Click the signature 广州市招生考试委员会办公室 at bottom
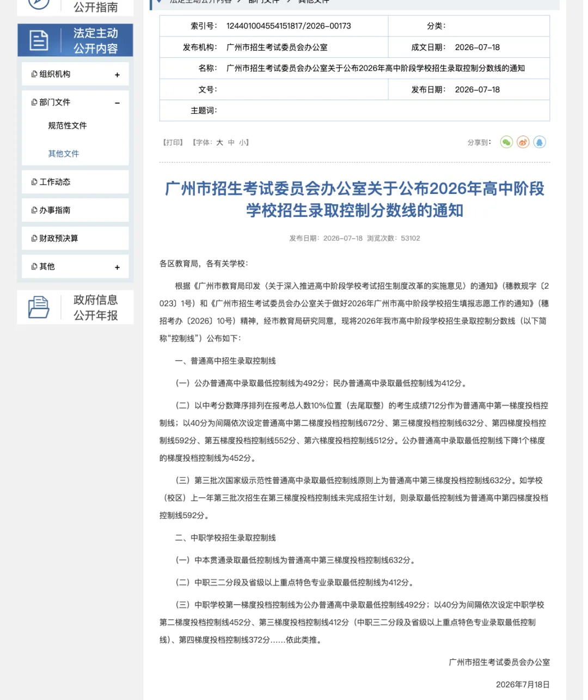 point(499,662)
